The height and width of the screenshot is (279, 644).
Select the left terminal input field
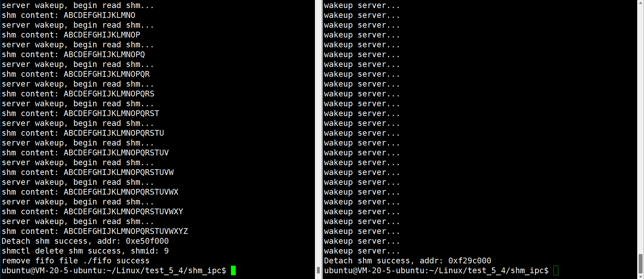[233, 270]
